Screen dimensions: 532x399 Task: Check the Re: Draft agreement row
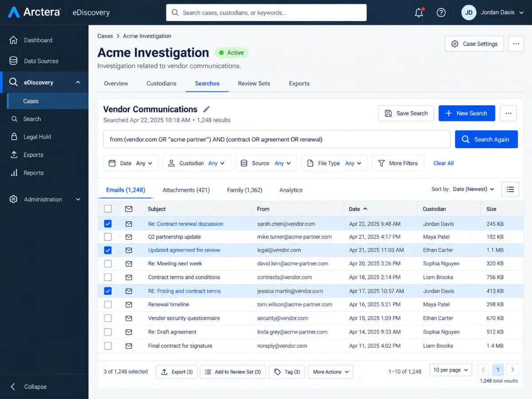click(108, 332)
